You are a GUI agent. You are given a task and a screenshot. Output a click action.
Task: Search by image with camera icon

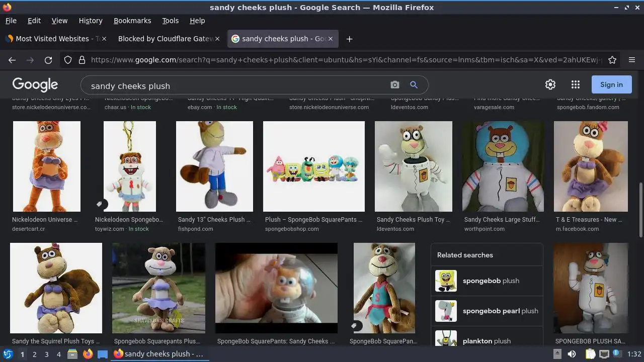(x=395, y=85)
